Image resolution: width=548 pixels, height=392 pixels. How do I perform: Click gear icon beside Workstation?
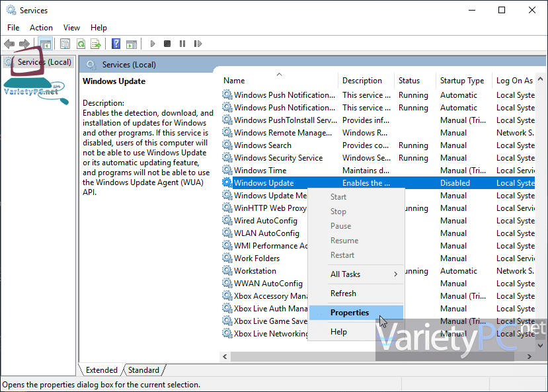[227, 271]
